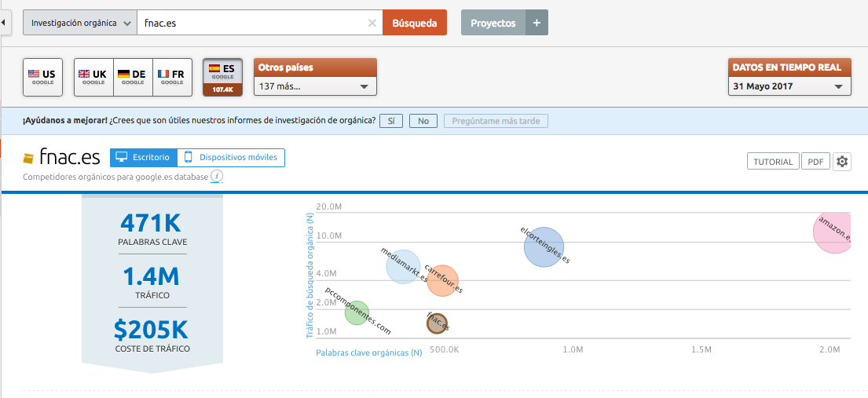Viewport: 868px width, 398px height.
Task: Click the 20.0M axis tick label
Action: tap(329, 207)
